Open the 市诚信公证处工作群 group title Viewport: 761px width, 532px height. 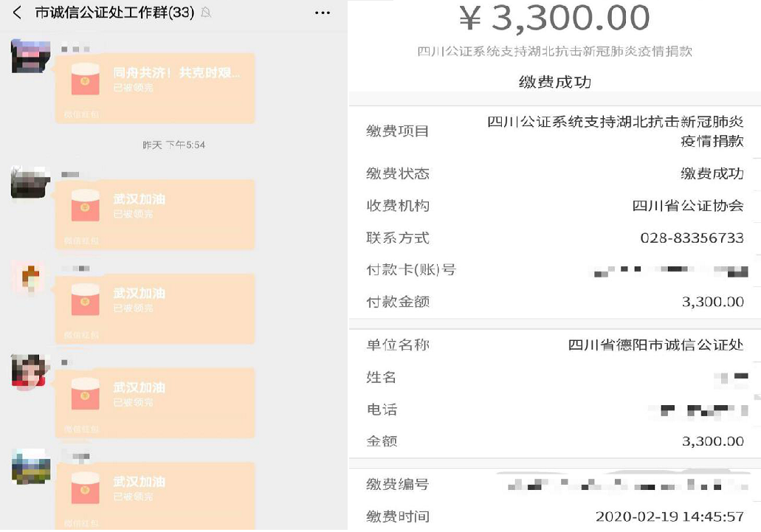(x=114, y=13)
